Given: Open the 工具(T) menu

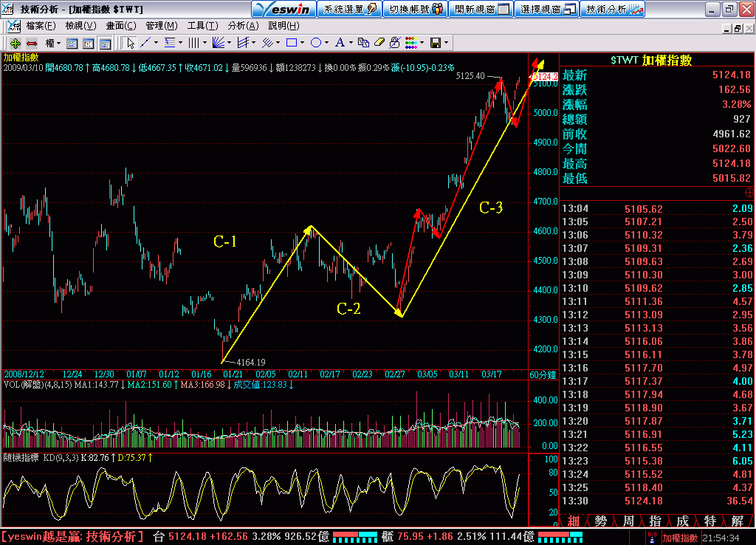Looking at the screenshot, I should coord(202,26).
